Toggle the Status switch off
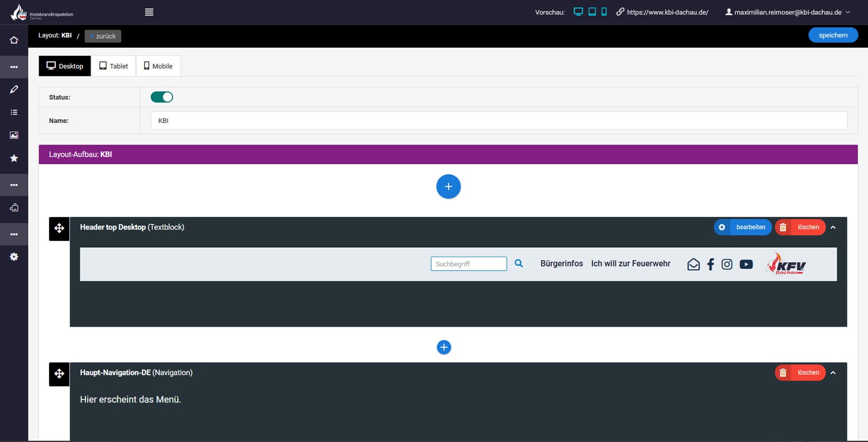The height and width of the screenshot is (442, 868). point(162,97)
